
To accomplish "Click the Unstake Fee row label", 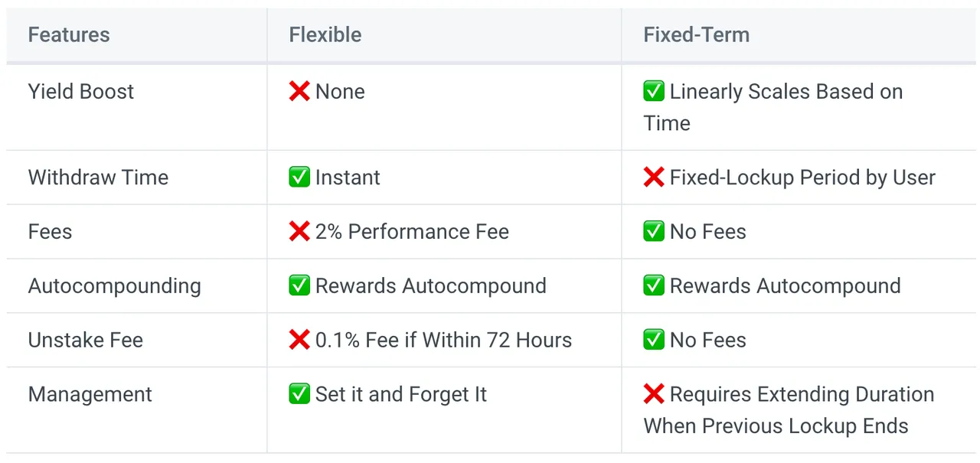I will 86,341.
